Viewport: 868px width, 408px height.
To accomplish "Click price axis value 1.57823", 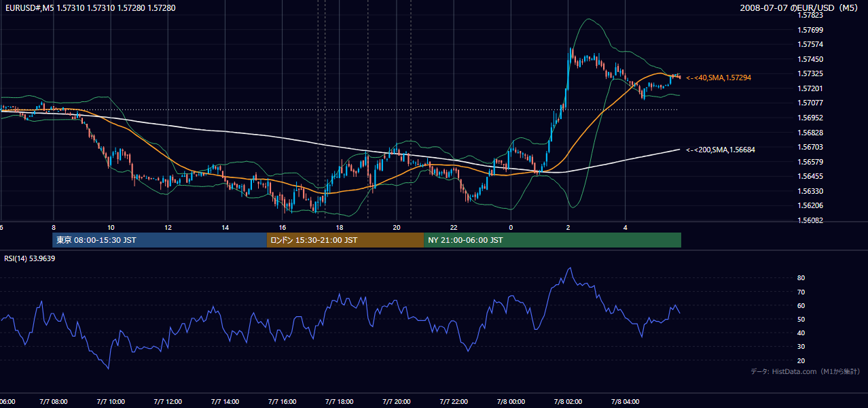I will point(811,15).
